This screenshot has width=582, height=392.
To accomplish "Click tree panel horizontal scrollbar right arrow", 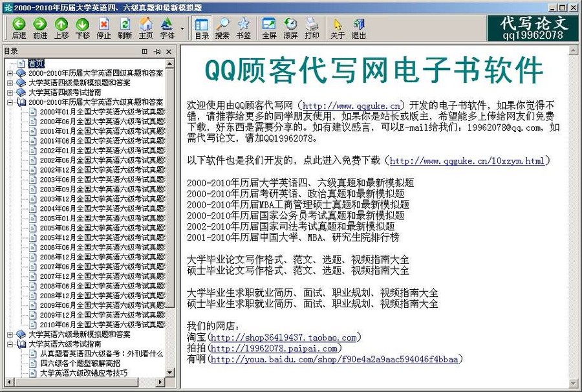I will pyautogui.click(x=160, y=382).
